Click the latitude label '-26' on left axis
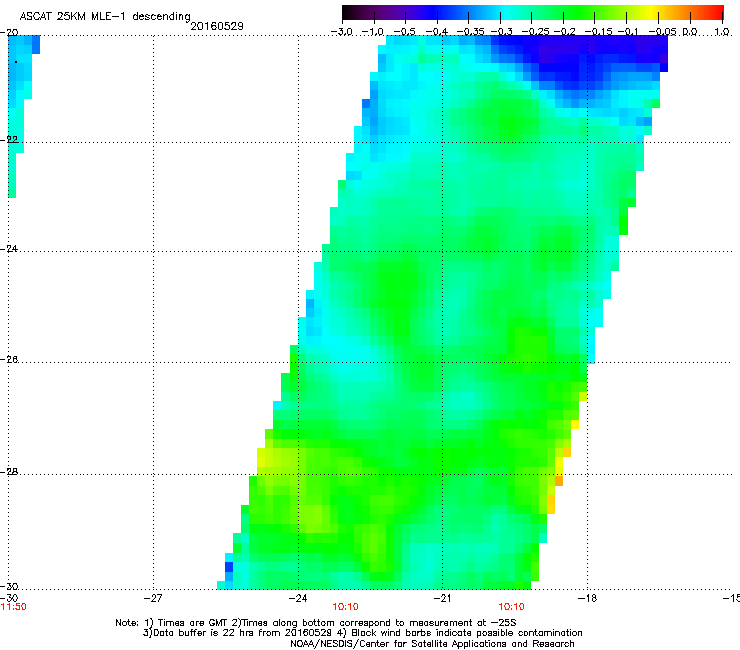 [9, 360]
